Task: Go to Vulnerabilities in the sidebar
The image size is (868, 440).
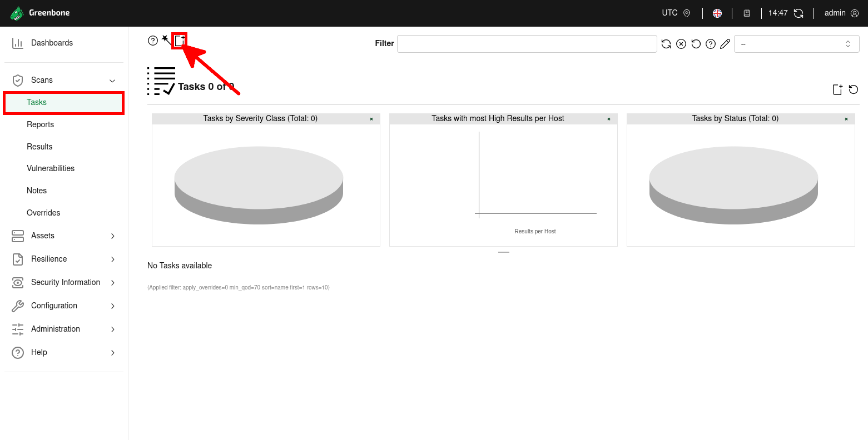Action: point(51,168)
